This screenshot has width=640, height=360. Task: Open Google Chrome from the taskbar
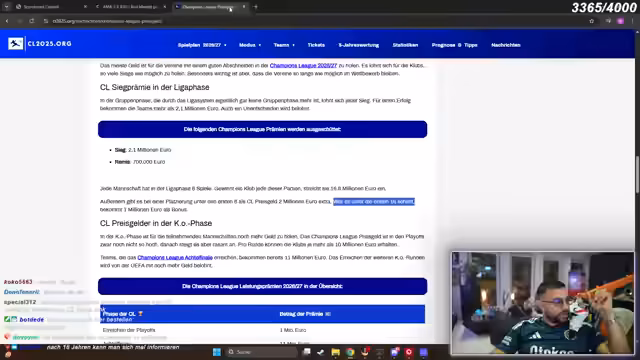(350, 352)
